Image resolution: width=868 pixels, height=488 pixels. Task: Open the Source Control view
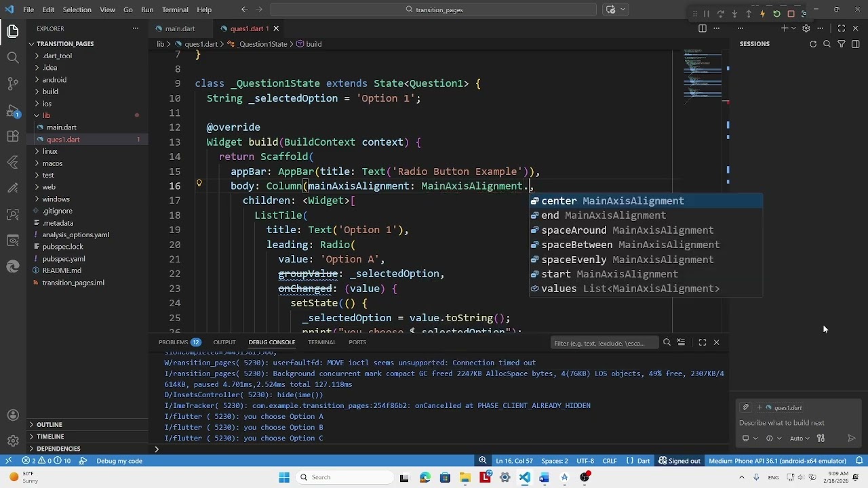coord(13,84)
